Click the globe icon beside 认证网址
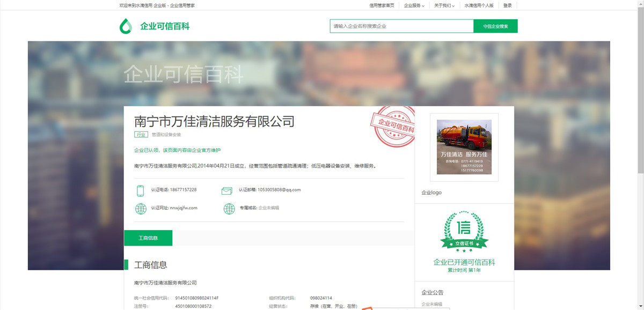 [x=141, y=209]
